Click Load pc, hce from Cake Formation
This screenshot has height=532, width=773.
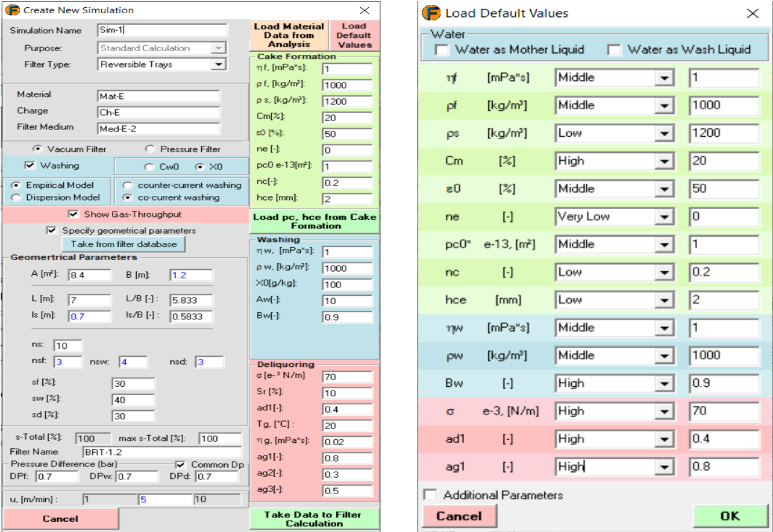(315, 221)
